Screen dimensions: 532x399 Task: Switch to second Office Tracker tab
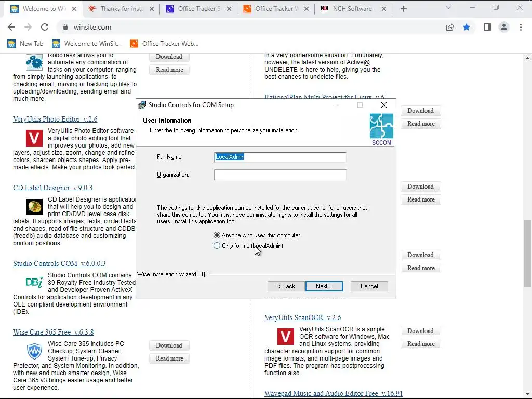pos(276,9)
